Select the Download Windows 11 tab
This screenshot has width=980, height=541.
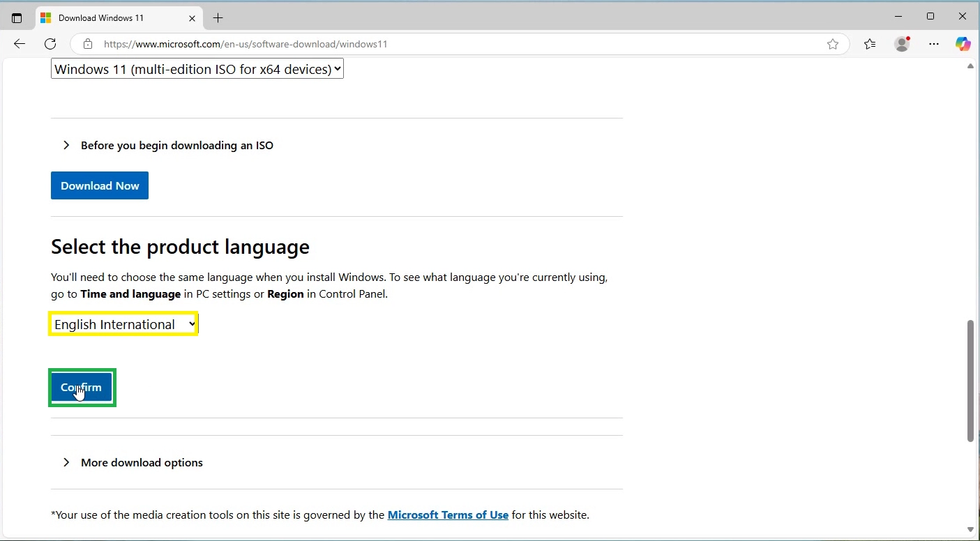119,18
